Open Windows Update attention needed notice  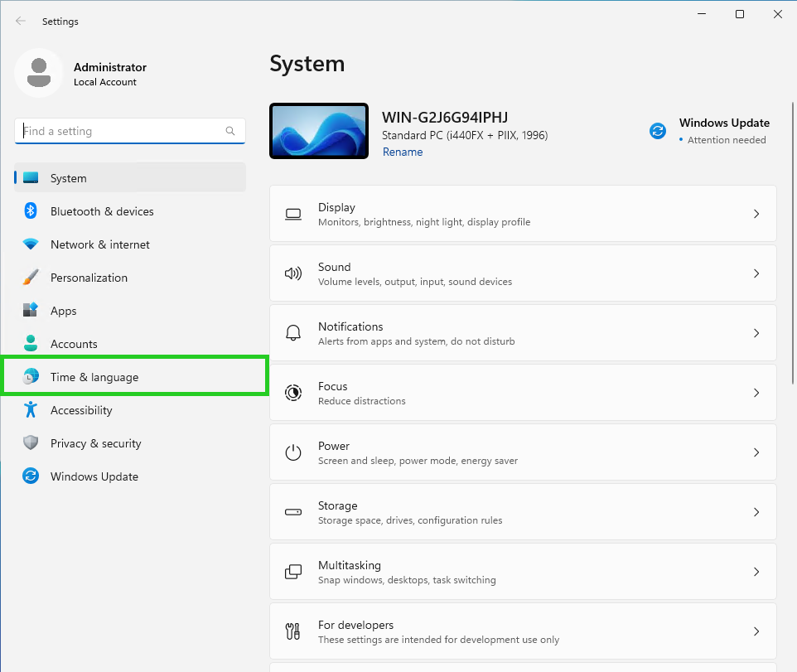[724, 130]
